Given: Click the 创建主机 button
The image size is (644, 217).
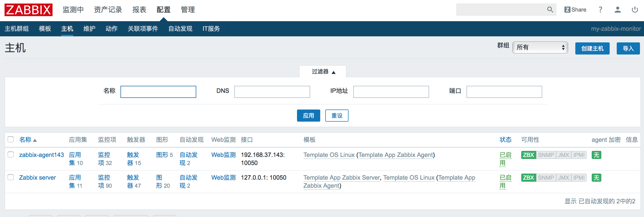Looking at the screenshot, I should click(592, 48).
